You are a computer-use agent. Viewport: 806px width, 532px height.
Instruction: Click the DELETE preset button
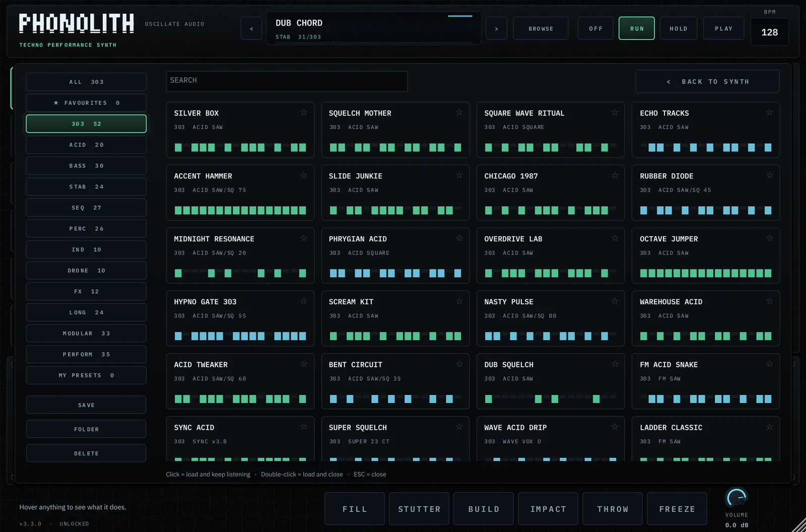point(86,453)
